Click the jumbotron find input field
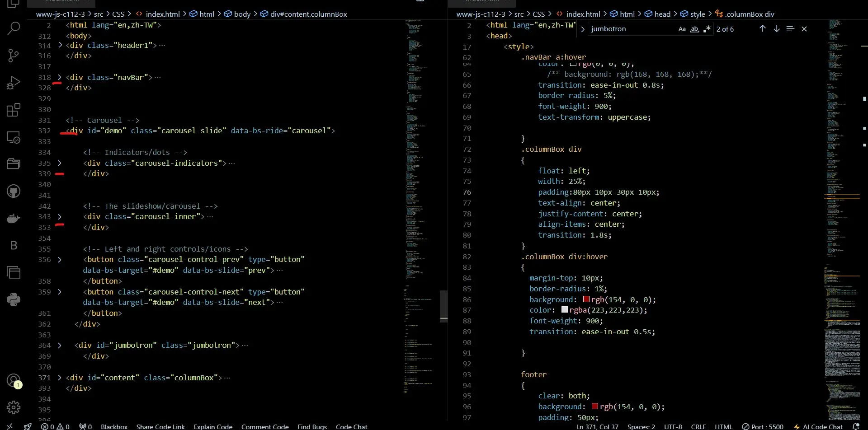 click(631, 29)
